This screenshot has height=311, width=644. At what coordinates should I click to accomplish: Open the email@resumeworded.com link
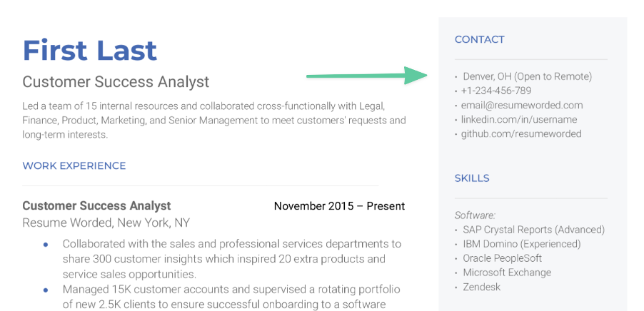point(522,105)
